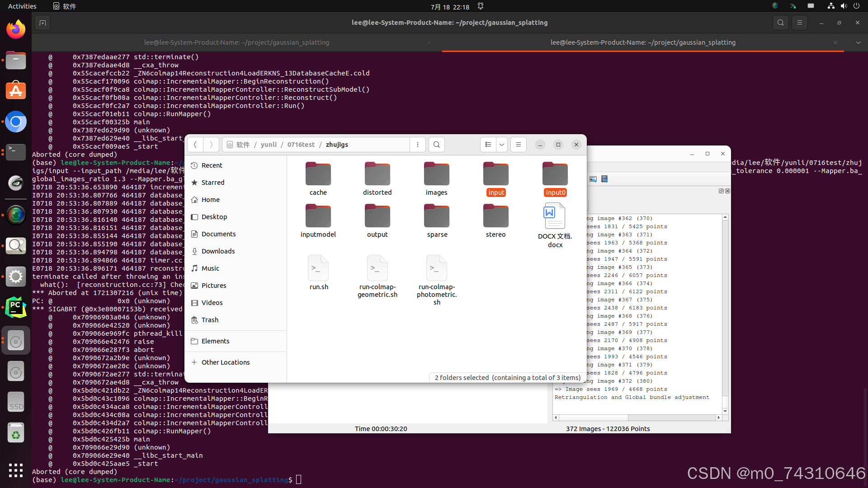Expand the terminal tab list chevron

[x=858, y=42]
